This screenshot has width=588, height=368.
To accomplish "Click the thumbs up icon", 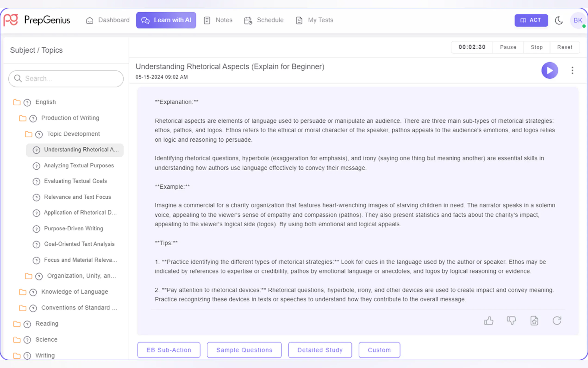I will pos(489,320).
